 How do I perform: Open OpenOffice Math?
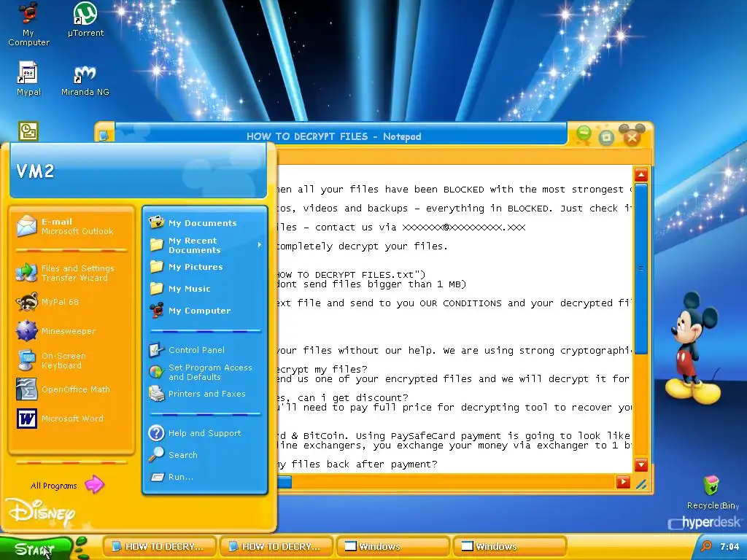pos(71,389)
